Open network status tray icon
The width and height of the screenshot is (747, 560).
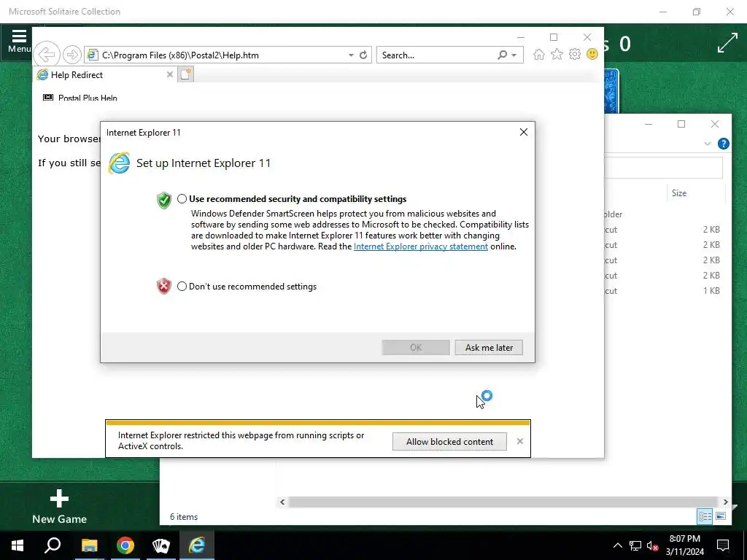point(635,545)
